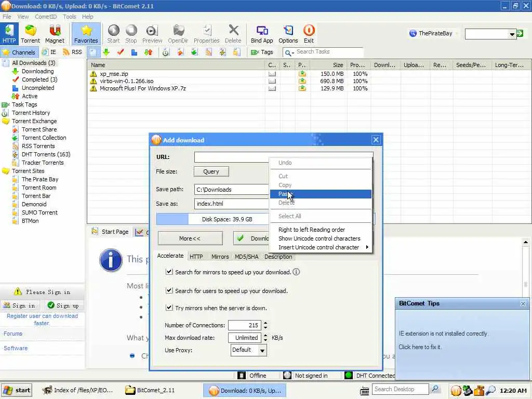Open the Properties toolbar icon
532x399 pixels.
[207, 34]
